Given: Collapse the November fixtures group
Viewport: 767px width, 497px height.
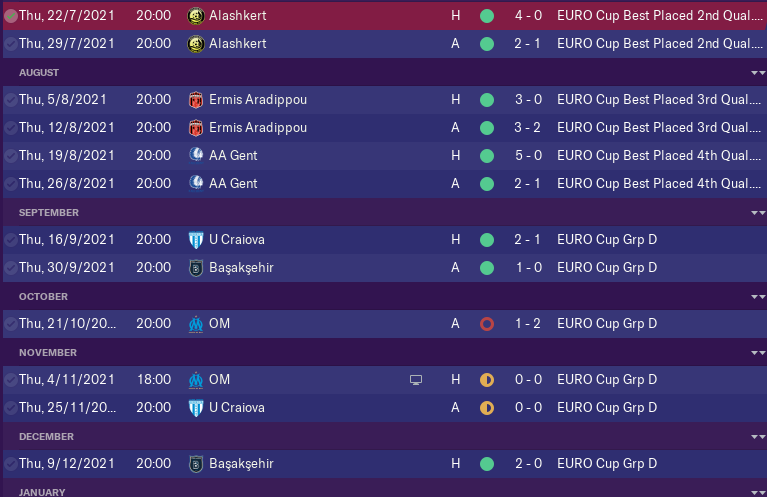Looking at the screenshot, I should pos(756,353).
